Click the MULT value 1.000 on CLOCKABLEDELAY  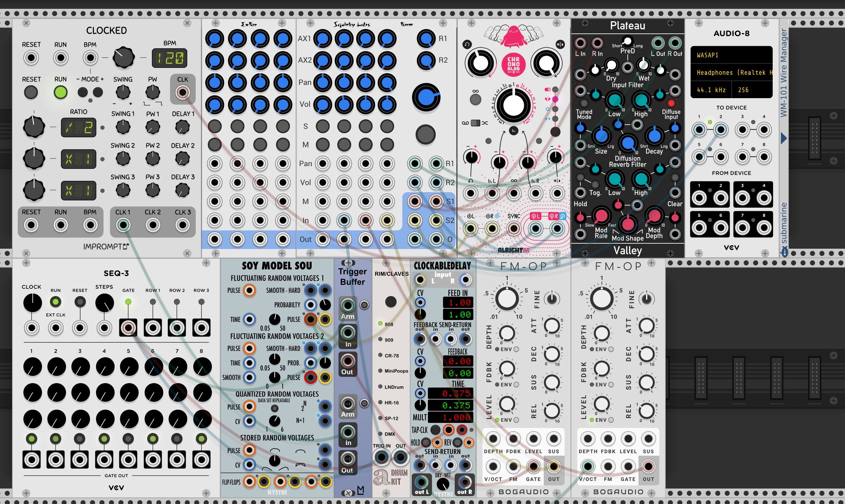click(451, 418)
